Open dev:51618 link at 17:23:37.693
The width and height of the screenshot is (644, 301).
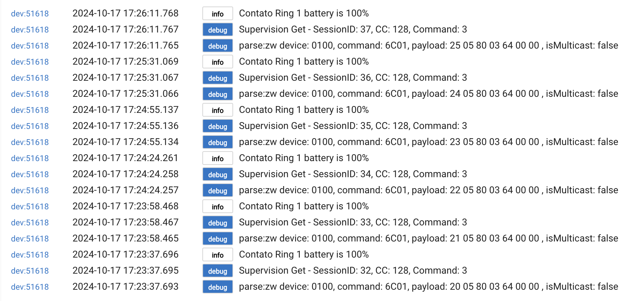point(30,287)
